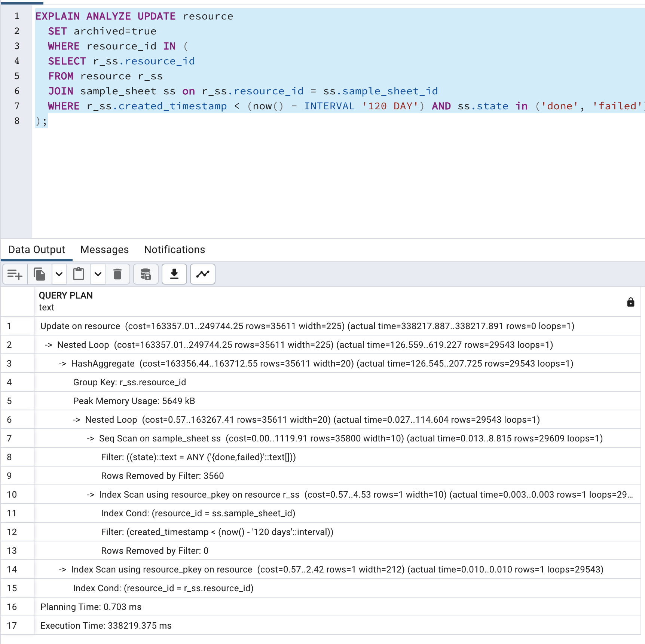
Task: Click the Copy icon in results toolbar
Action: coord(40,274)
